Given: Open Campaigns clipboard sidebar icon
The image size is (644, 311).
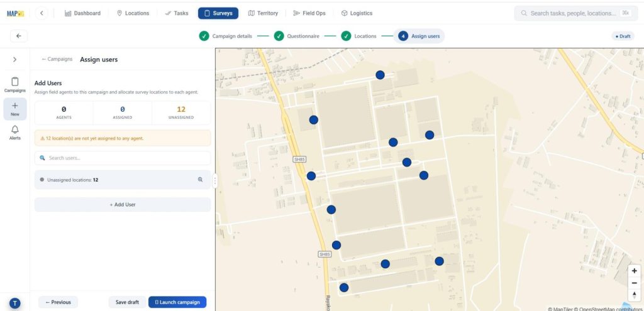Looking at the screenshot, I should pyautogui.click(x=15, y=85).
